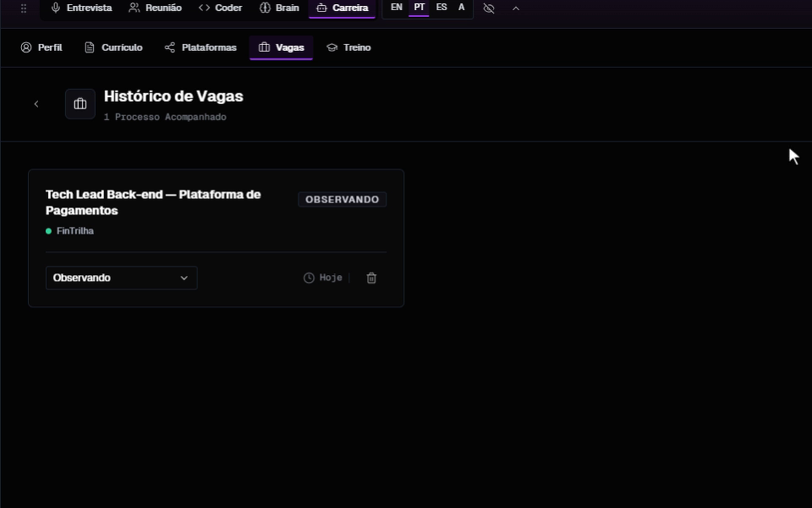812x508 pixels.
Task: Click the OBSERVANDO status badge
Action: pos(343,199)
